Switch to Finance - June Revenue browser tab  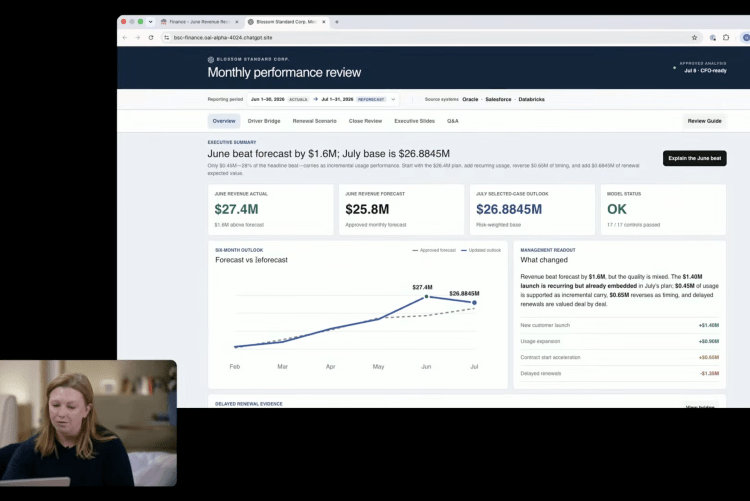point(200,22)
